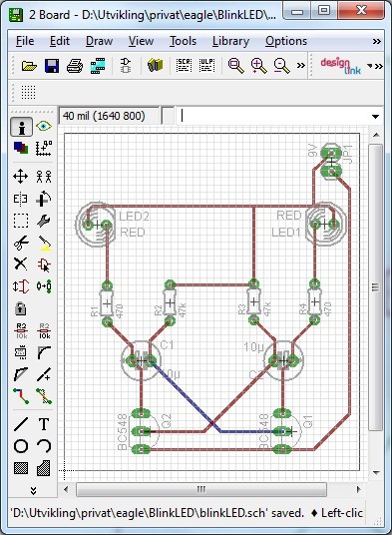Screen dimensions: 392x535
Task: Select the Lock component tool
Action: tap(21, 308)
